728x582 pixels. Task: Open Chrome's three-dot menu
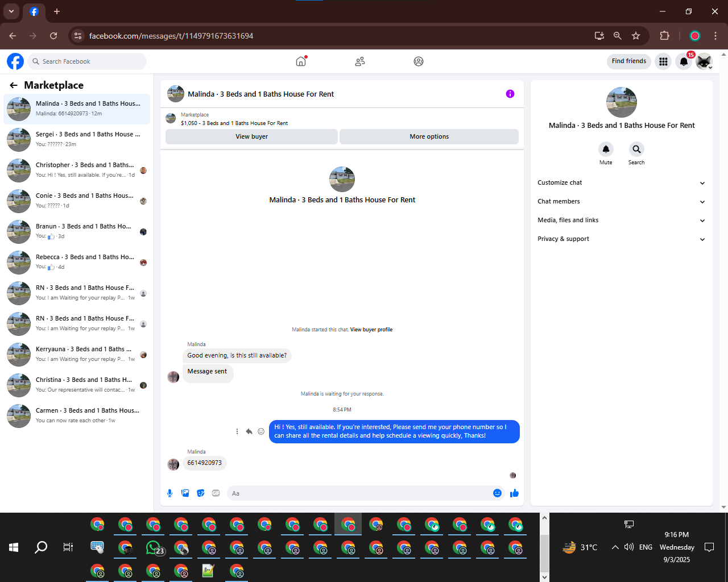click(x=715, y=36)
